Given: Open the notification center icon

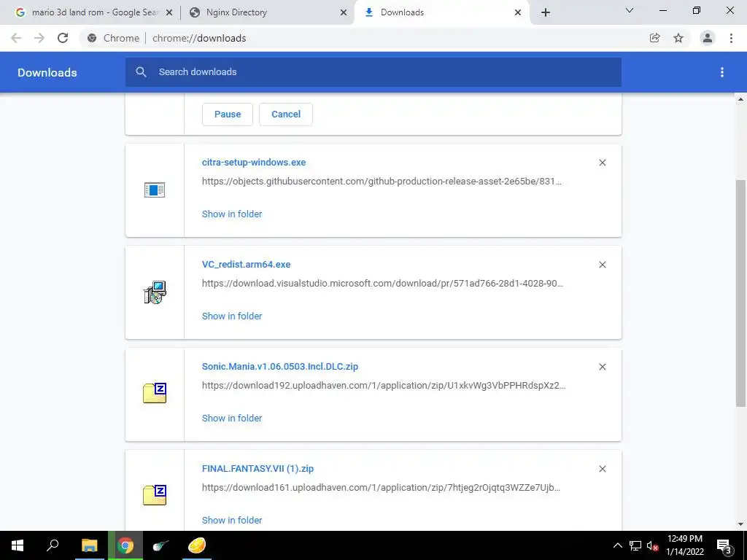Looking at the screenshot, I should (724, 545).
